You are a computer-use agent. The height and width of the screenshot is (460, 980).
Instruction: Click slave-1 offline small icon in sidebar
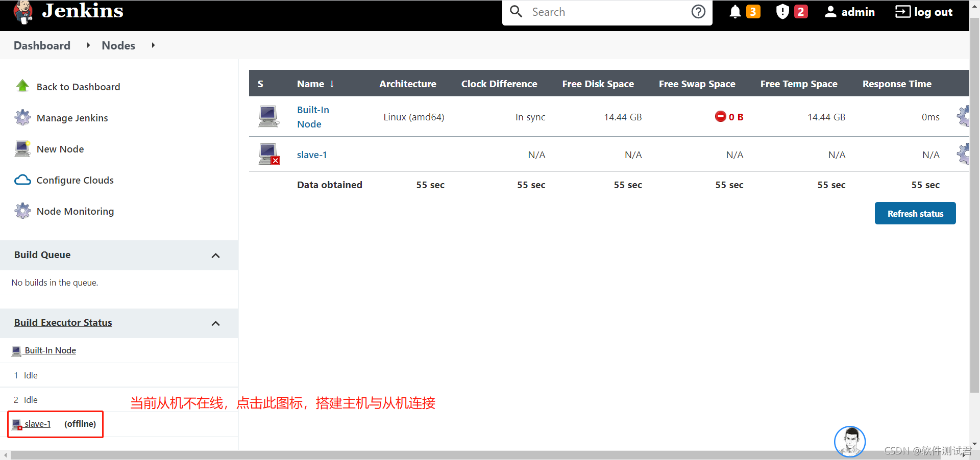coord(17,424)
